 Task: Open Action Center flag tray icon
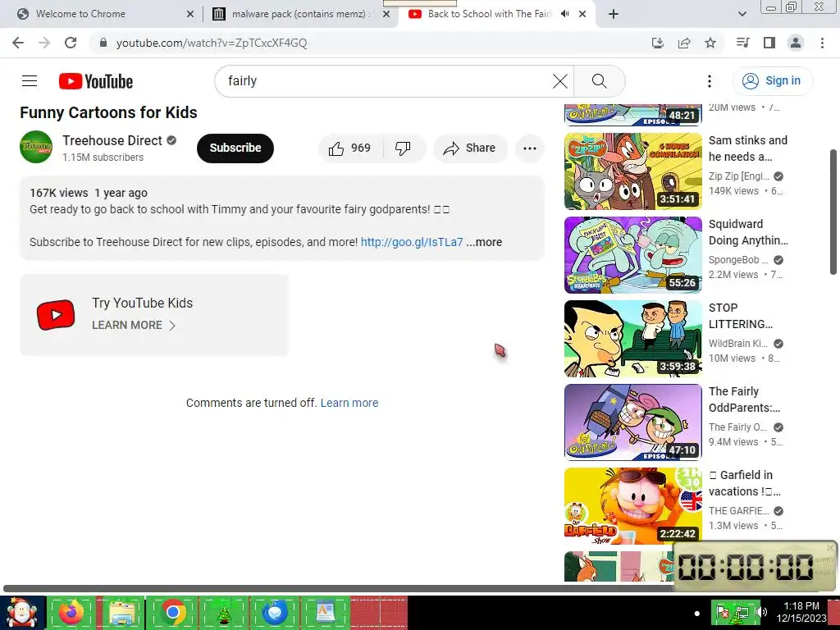tap(723, 612)
